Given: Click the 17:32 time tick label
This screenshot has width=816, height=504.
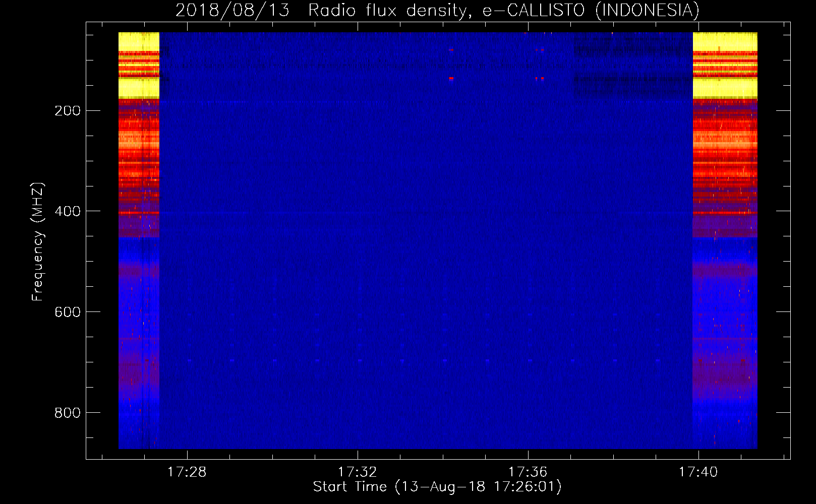Looking at the screenshot, I should coord(358,472).
